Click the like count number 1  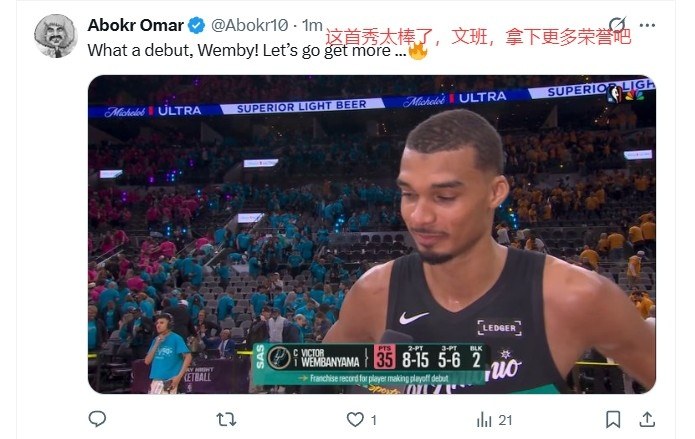[x=374, y=420]
